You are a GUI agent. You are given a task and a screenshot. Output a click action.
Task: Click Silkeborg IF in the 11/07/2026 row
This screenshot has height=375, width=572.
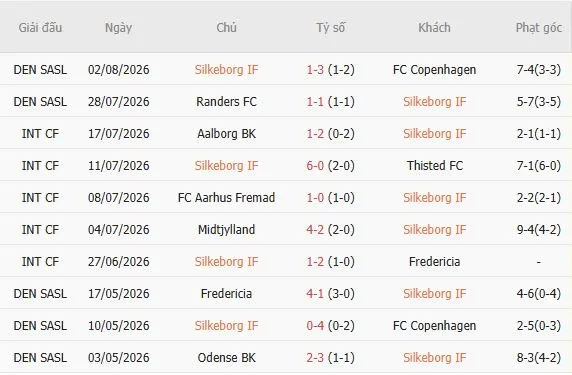click(226, 166)
